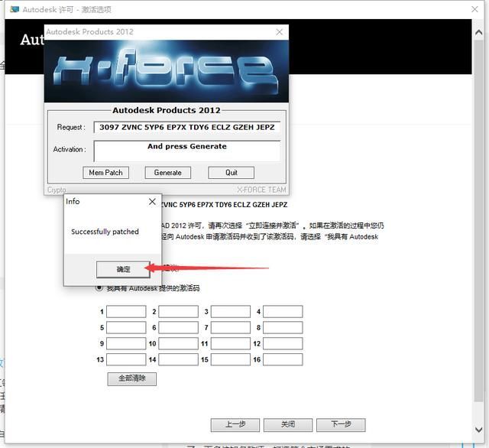Click the Autodesk license title bar icon
This screenshot has width=489, height=448.
(15, 8)
